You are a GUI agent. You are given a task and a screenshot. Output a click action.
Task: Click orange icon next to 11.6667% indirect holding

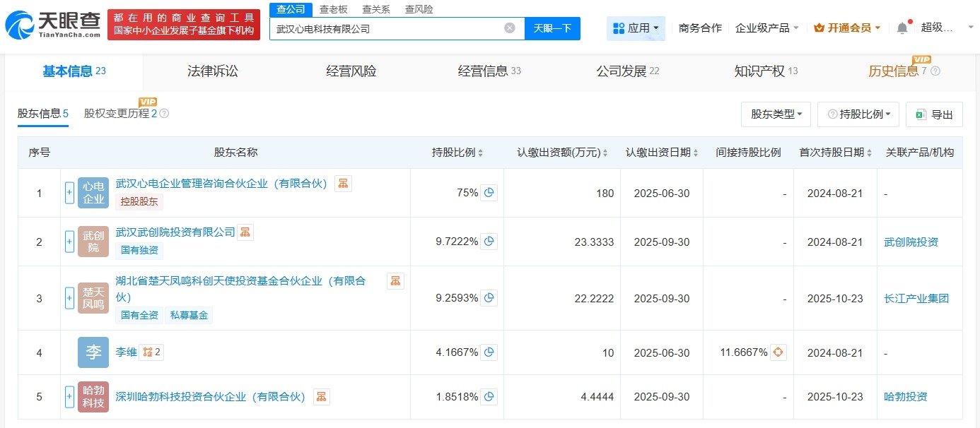click(x=778, y=352)
